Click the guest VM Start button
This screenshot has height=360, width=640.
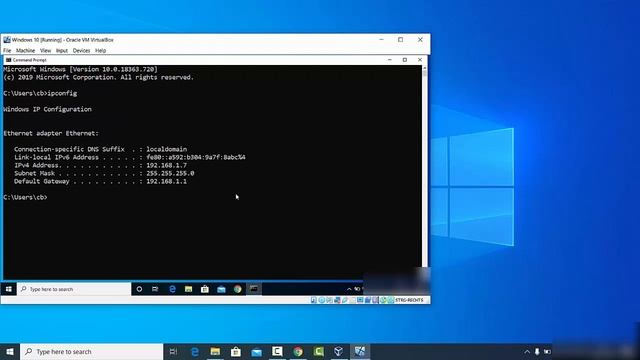click(9, 289)
